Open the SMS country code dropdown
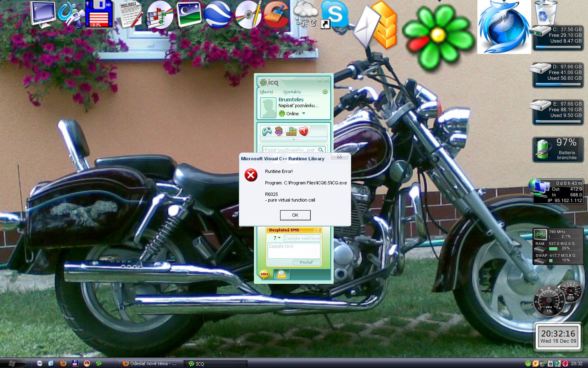This screenshot has width=588, height=368. coord(276,238)
